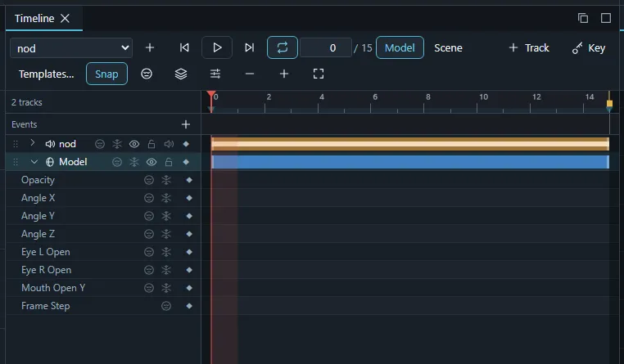This screenshot has width=624, height=364.
Task: Add a new animation clip with plus
Action: (x=150, y=47)
